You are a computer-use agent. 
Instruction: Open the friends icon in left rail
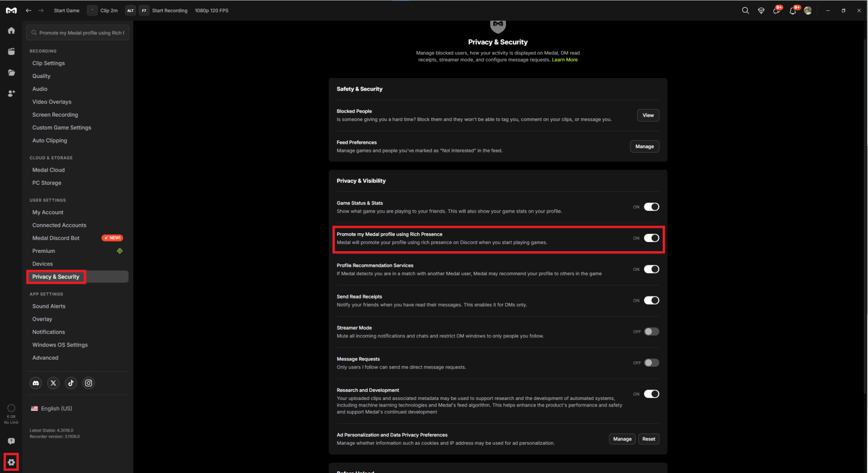(x=11, y=93)
